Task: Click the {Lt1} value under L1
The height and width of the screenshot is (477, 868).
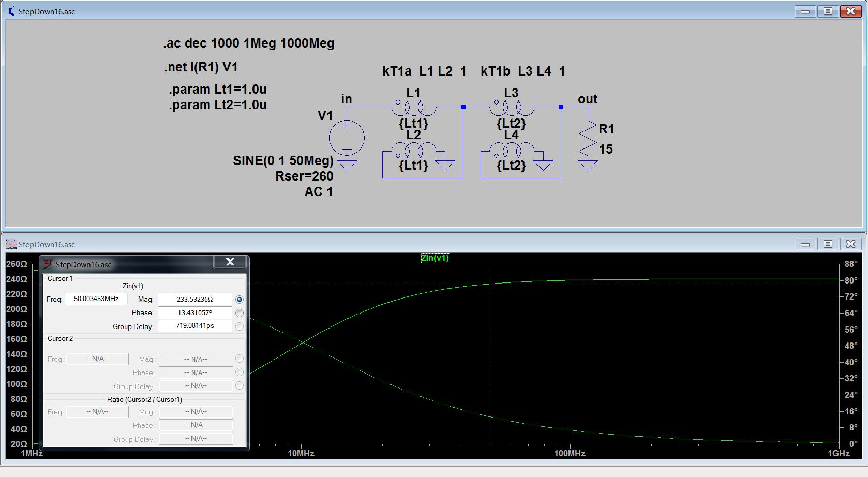Action: tap(413, 124)
